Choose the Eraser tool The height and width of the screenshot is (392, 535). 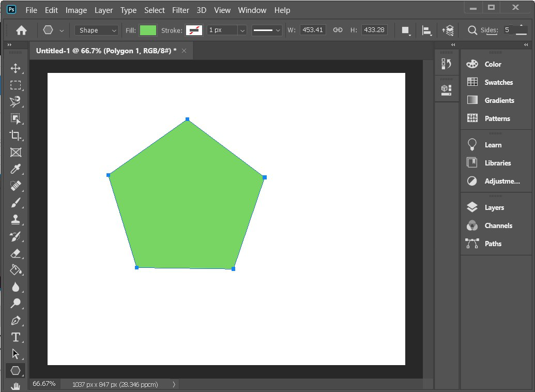click(x=16, y=253)
